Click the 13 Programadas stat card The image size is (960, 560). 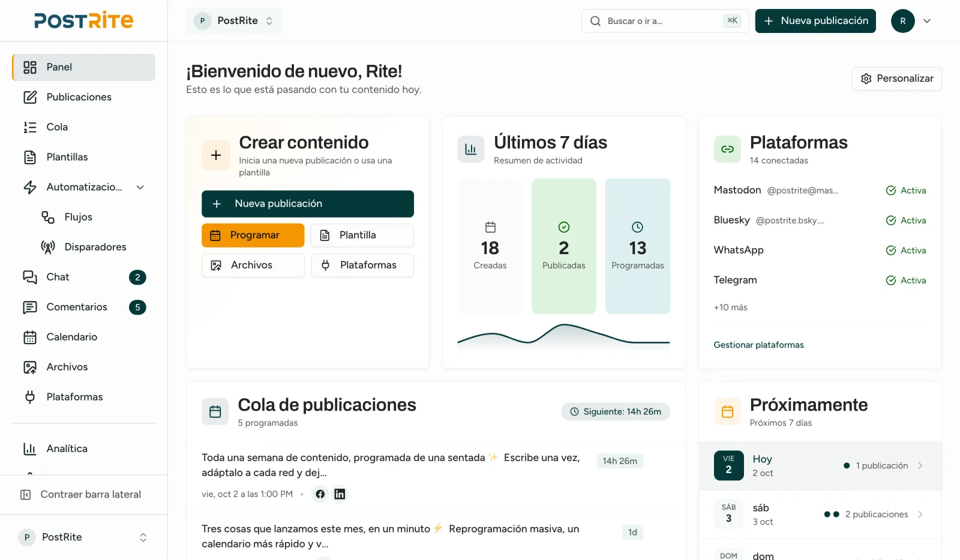638,246
